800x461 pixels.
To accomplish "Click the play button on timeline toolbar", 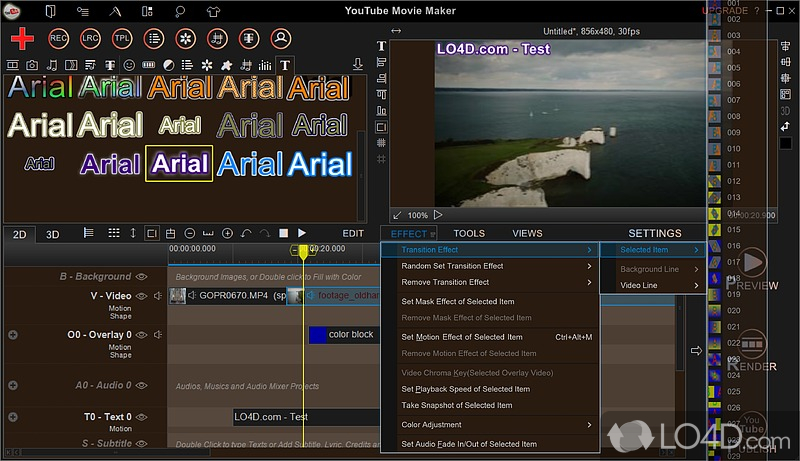I will pos(302,233).
